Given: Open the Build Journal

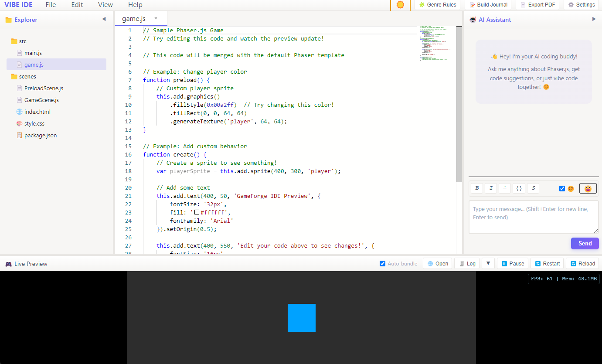Looking at the screenshot, I should tap(488, 5).
